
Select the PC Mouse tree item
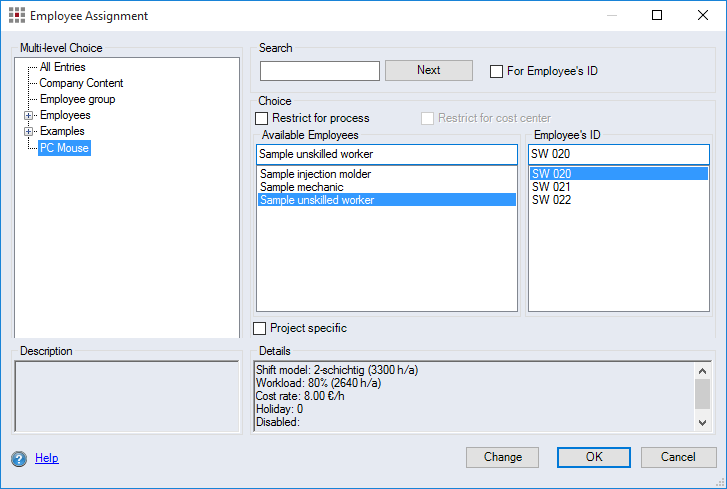(64, 148)
